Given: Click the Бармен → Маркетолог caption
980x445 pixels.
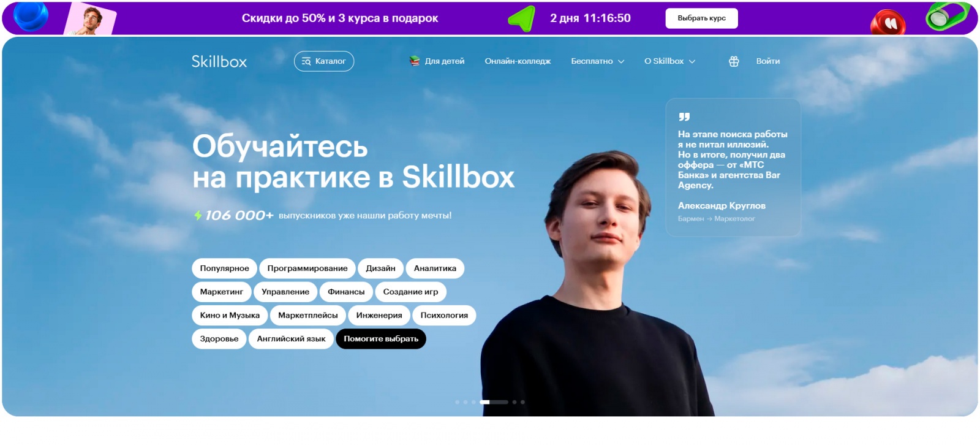Looking at the screenshot, I should [x=716, y=219].
